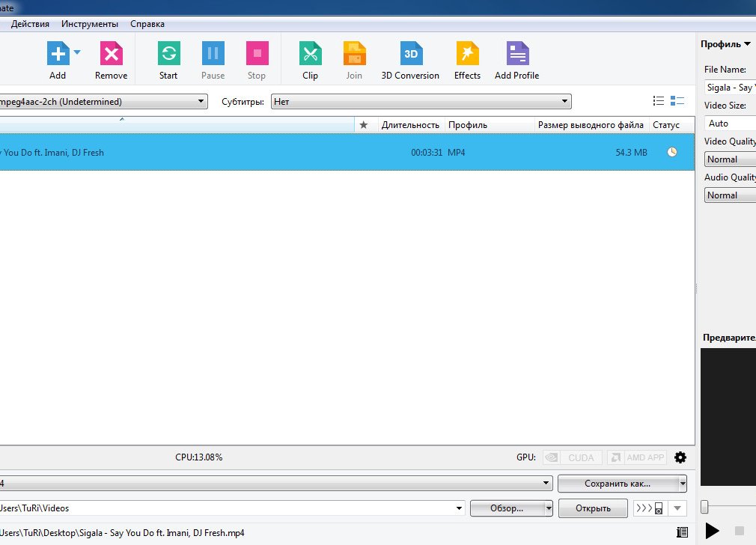Screen dimensions: 756x545
Task: Click the Pause toolbar icon
Action: click(x=213, y=53)
